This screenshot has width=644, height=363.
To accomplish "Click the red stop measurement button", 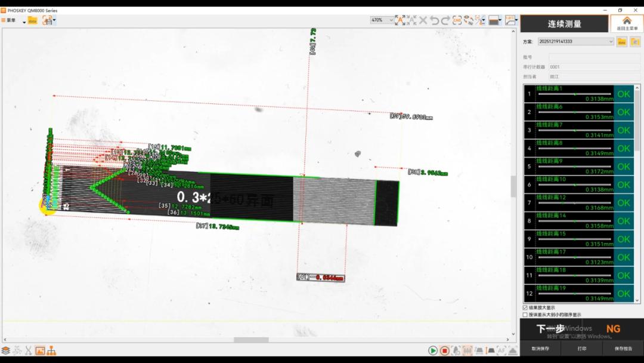I will tap(444, 350).
